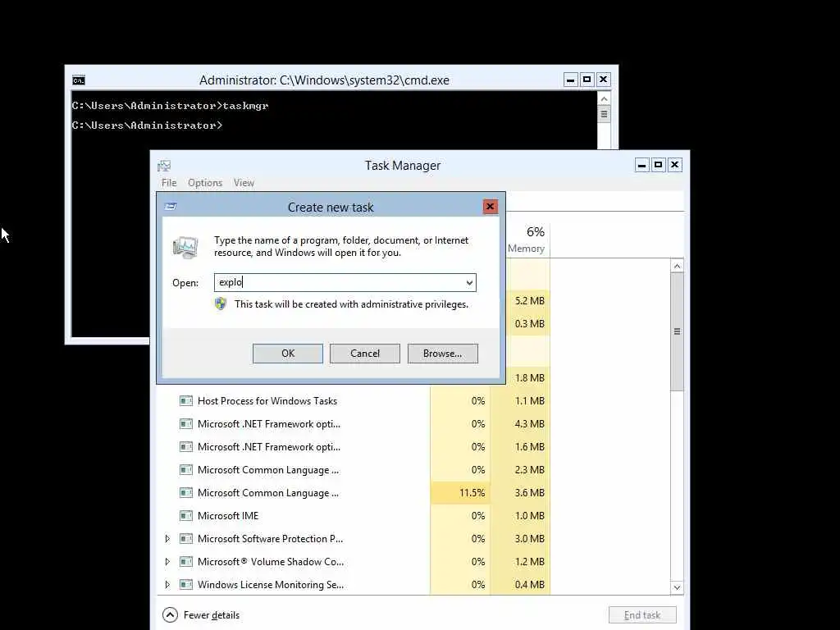Image resolution: width=840 pixels, height=630 pixels.
Task: Open the File menu in Task Manager
Action: point(169,183)
